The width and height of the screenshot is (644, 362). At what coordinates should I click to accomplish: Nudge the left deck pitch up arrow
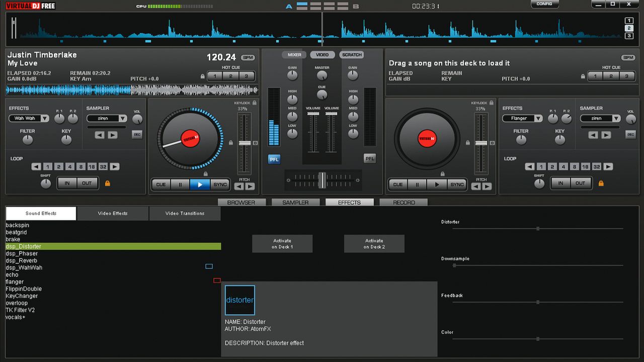pyautogui.click(x=250, y=187)
